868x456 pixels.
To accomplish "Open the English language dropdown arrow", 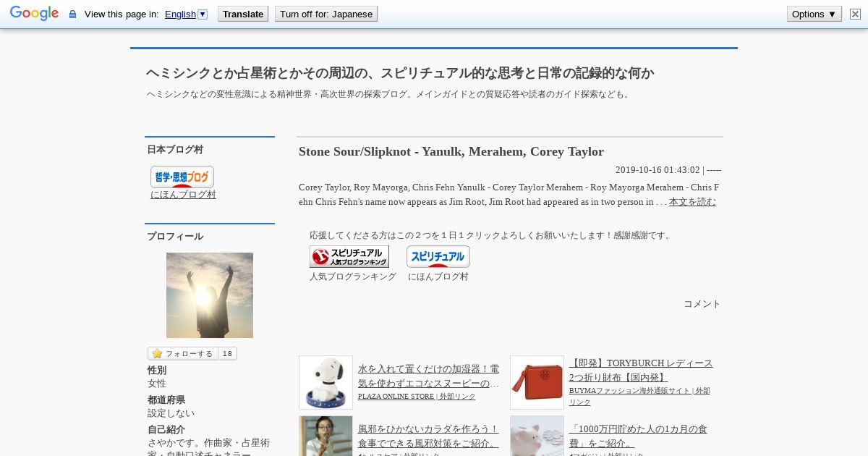I will (x=203, y=14).
